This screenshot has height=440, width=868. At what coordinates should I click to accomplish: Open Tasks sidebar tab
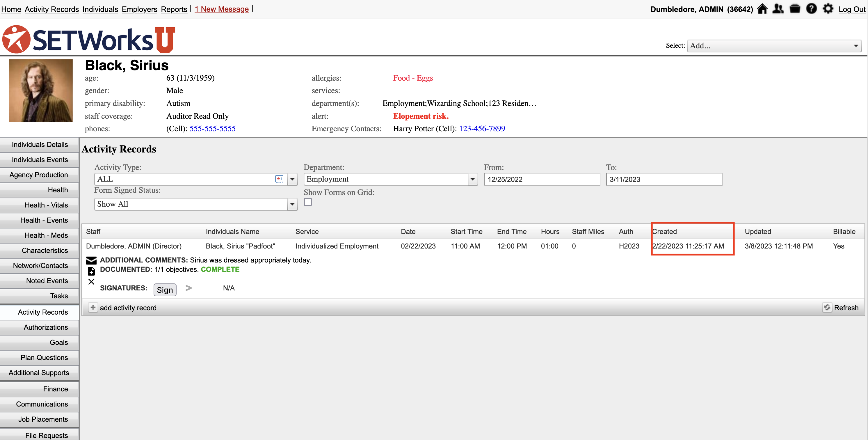tap(40, 296)
